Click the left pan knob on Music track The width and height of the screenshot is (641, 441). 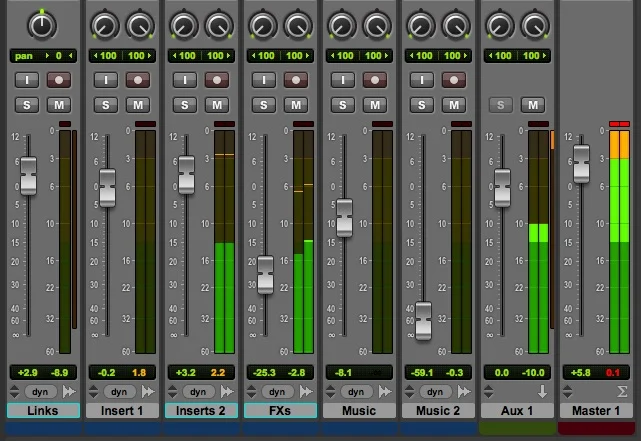pyautogui.click(x=342, y=25)
